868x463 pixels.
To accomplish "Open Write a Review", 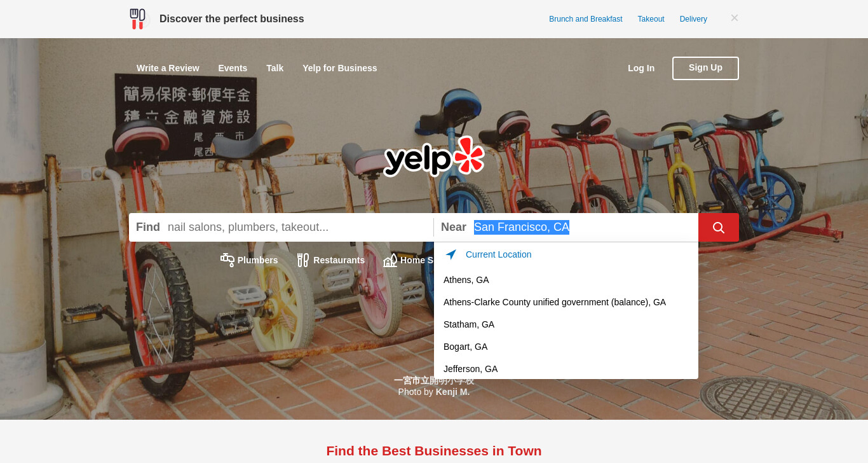I will pos(168,68).
